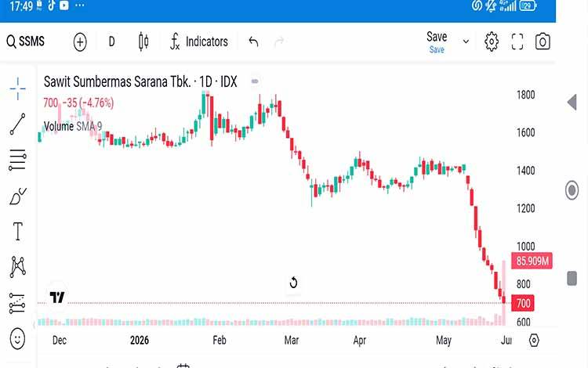Select the brush drawing tool
Viewport: 588px width, 368px height.
17,196
